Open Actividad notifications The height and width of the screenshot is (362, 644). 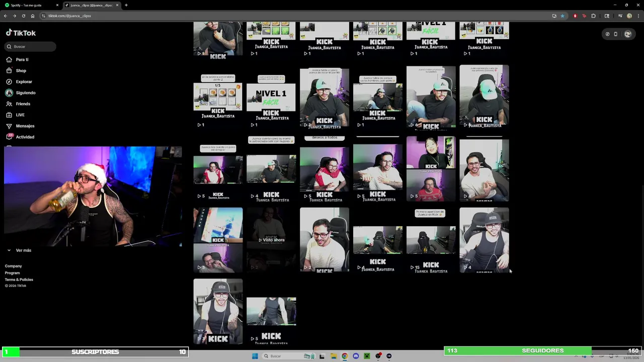tap(25, 137)
